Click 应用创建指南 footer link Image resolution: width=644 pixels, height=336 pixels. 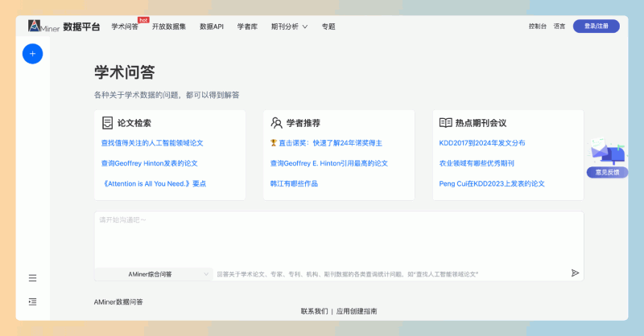click(x=357, y=311)
